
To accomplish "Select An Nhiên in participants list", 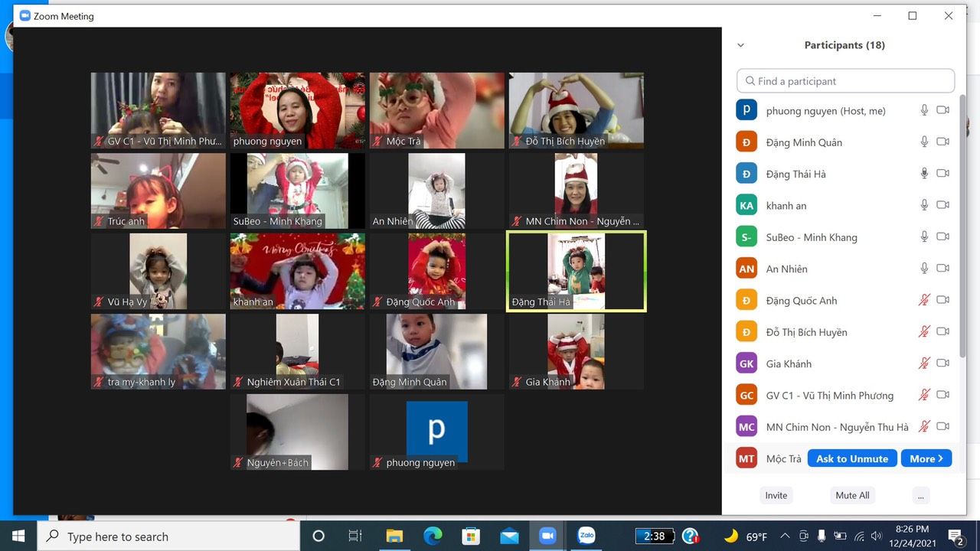I will 786,269.
